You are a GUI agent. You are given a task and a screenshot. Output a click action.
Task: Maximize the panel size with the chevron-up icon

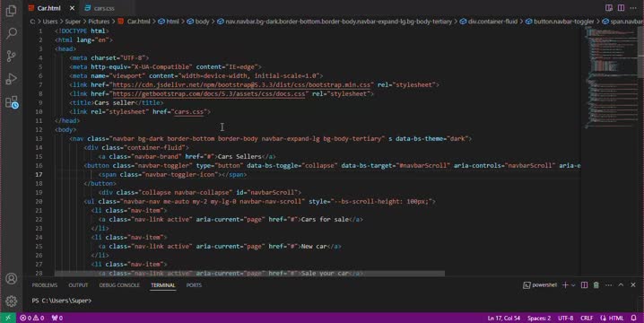tap(621, 284)
